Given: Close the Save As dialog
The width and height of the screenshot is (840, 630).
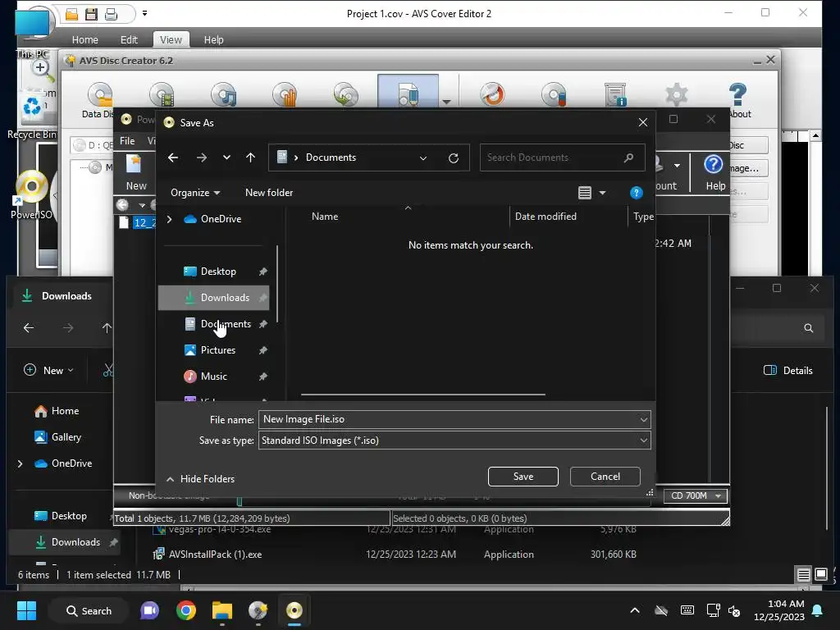Looking at the screenshot, I should [x=643, y=123].
